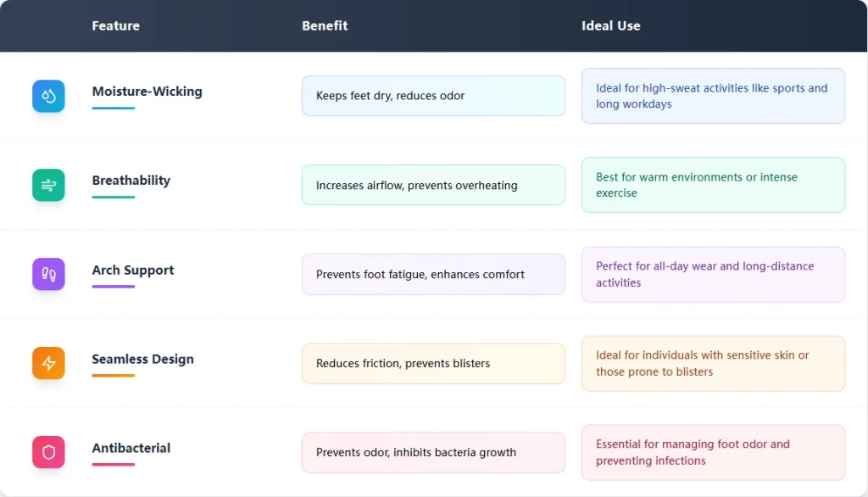Click the orange lightning Seamless Design icon
Screen dimensions: 868x497
pyautogui.click(x=48, y=363)
